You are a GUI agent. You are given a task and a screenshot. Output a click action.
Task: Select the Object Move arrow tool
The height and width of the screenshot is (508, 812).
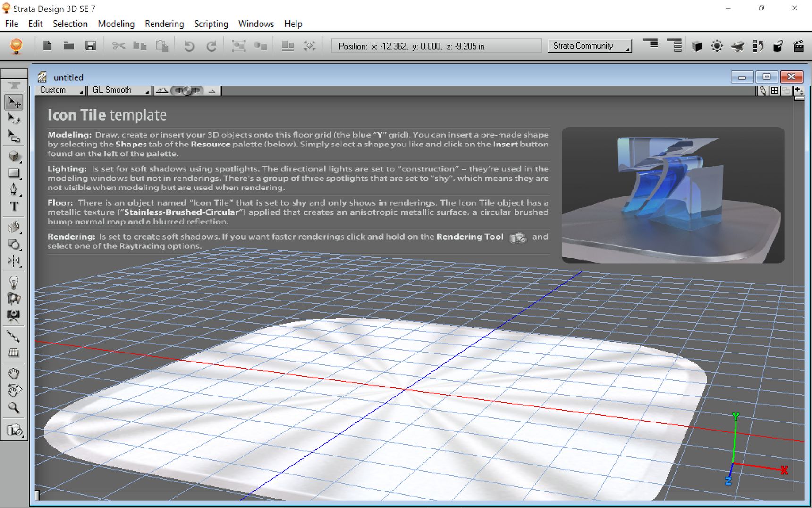pos(14,102)
